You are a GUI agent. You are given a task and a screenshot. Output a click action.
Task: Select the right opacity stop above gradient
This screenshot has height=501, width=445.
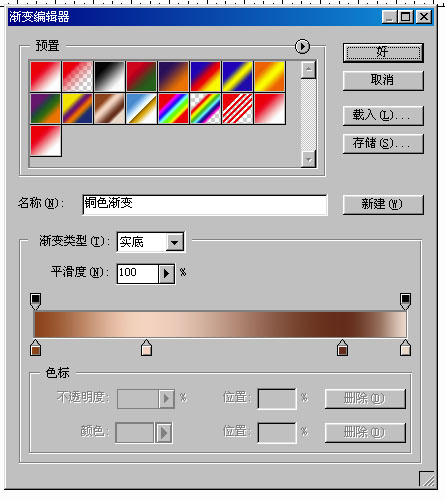click(405, 301)
